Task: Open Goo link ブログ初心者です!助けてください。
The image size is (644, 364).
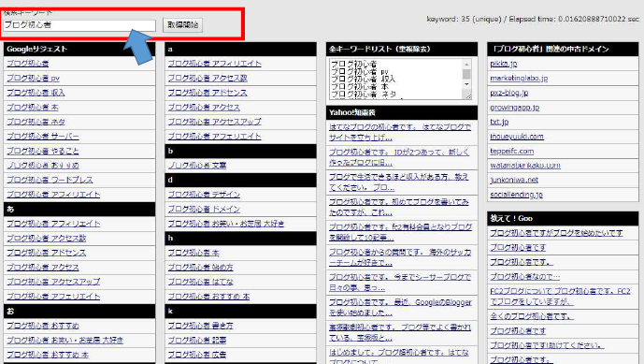Action: [x=547, y=345]
